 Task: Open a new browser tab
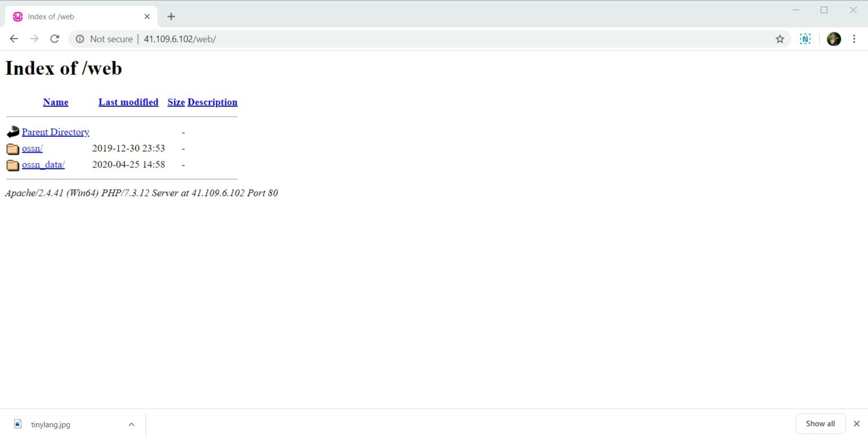click(x=171, y=16)
